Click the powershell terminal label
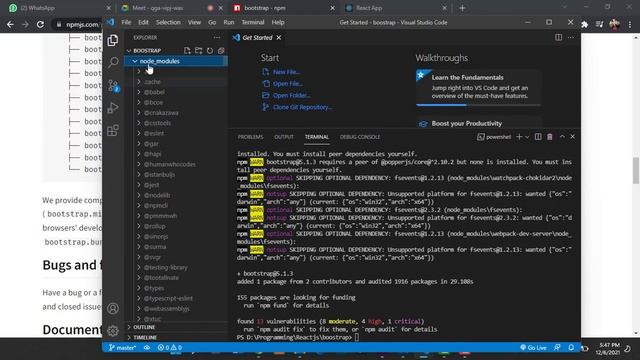The height and width of the screenshot is (360, 640). (494, 137)
